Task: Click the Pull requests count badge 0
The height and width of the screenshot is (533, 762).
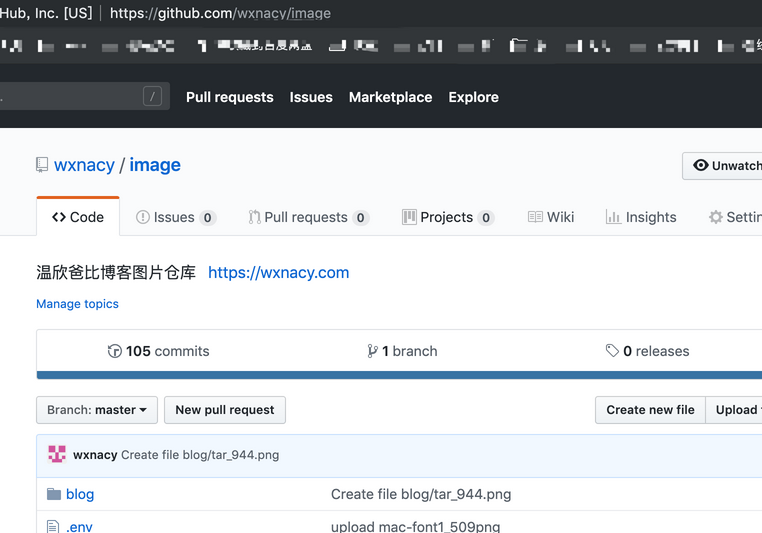Action: (x=361, y=218)
